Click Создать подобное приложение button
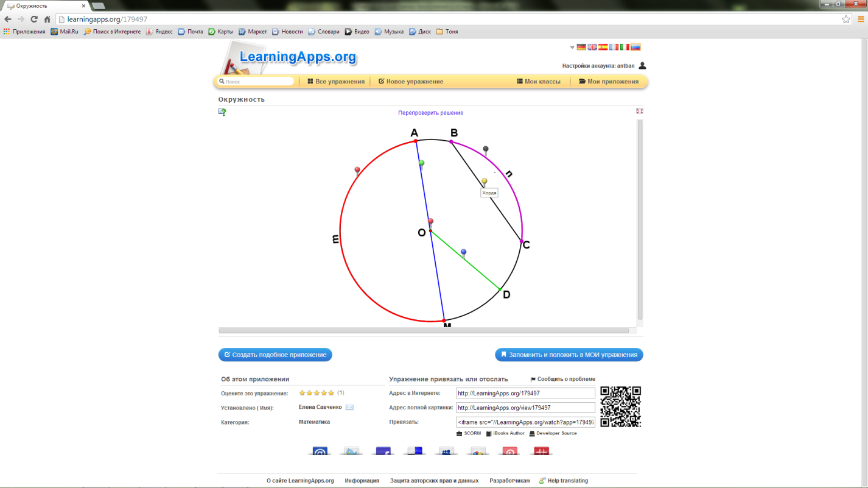Viewport: 868px width, 488px height. click(x=275, y=355)
